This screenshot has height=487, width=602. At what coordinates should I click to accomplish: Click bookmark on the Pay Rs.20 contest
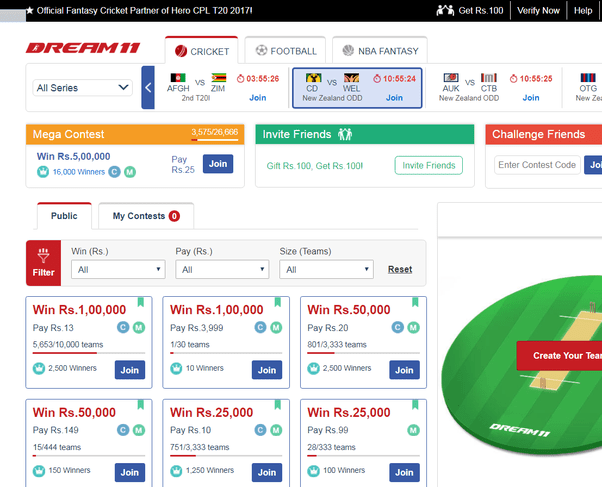[x=415, y=302]
